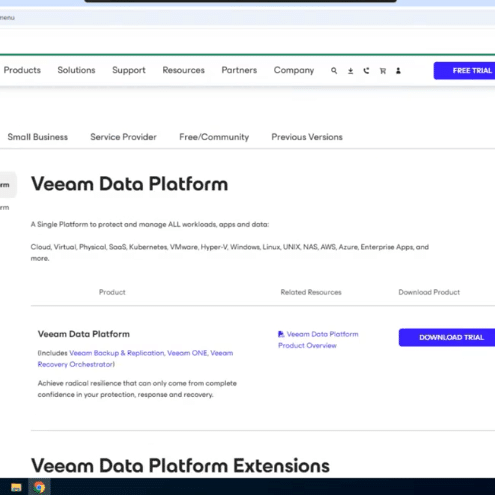Click the DOWNLOAD TRIAL button
495x495 pixels.
click(x=447, y=337)
